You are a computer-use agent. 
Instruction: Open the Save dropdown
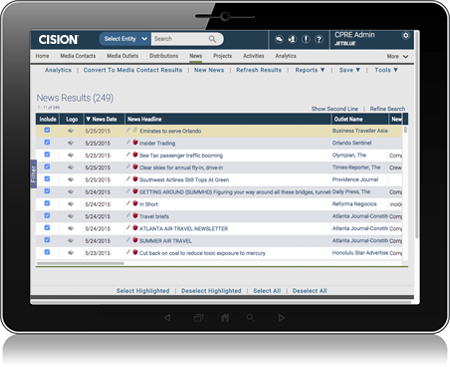click(349, 70)
